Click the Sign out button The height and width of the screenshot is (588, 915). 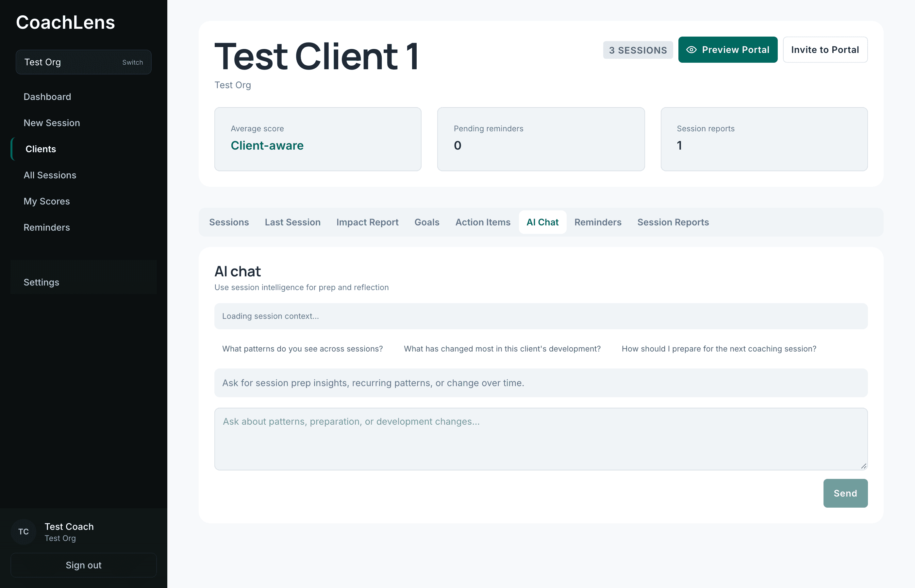(84, 565)
